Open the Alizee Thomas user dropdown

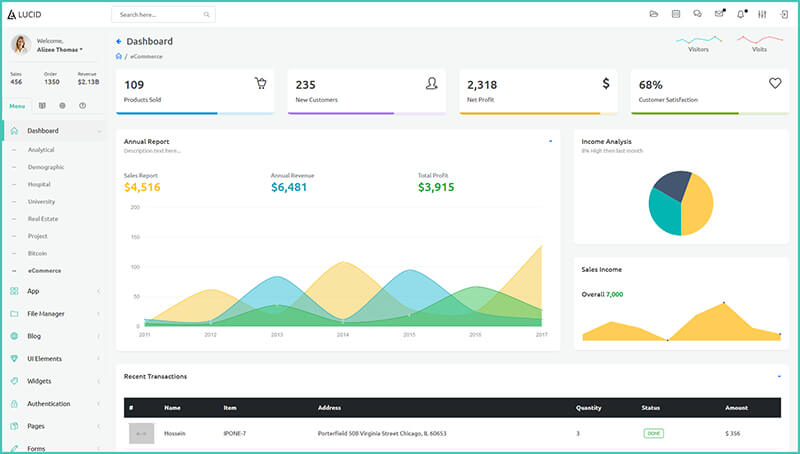click(60, 49)
